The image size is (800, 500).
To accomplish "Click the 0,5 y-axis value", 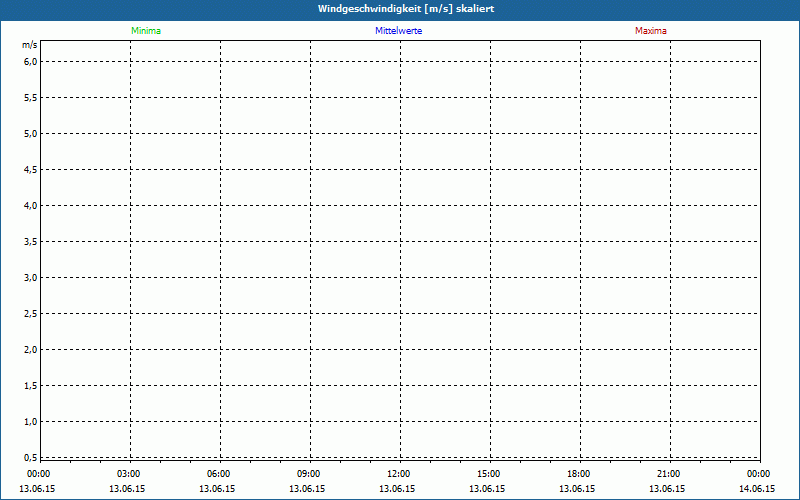I will click(31, 457).
